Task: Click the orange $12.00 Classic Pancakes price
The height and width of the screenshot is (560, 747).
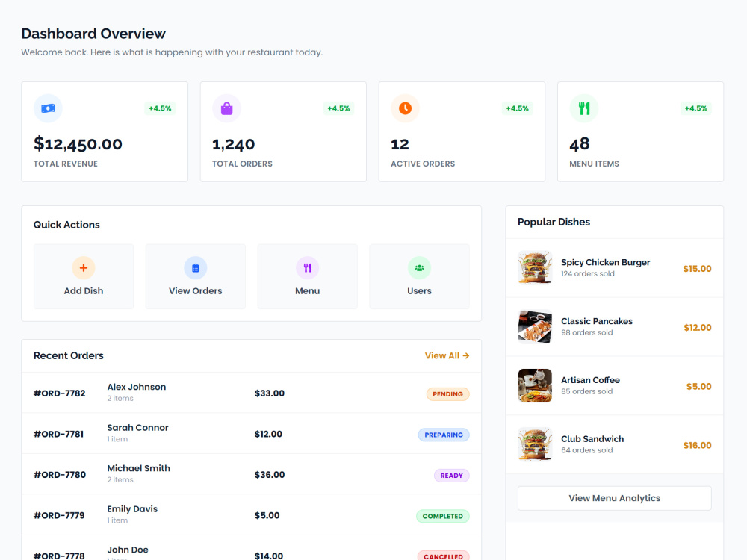Action: pos(698,328)
